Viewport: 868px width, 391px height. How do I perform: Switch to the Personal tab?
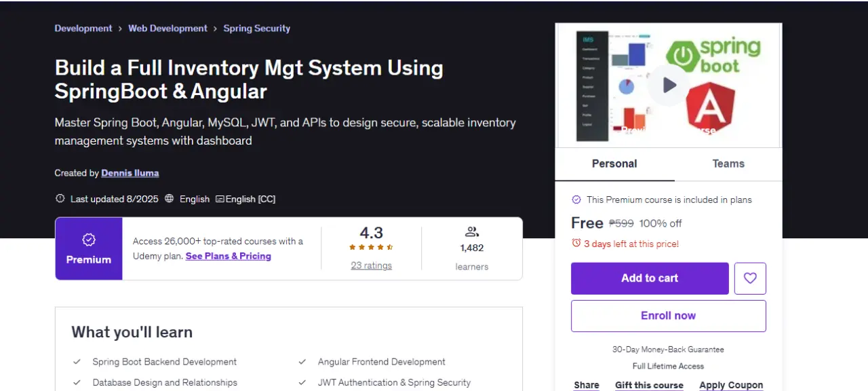point(614,164)
